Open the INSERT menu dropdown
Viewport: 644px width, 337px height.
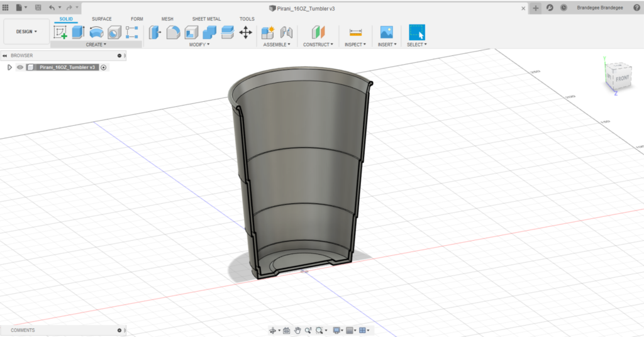(387, 45)
